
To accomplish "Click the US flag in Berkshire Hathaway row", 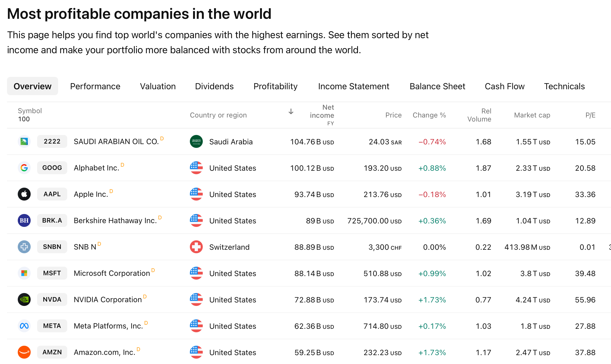I will click(196, 220).
